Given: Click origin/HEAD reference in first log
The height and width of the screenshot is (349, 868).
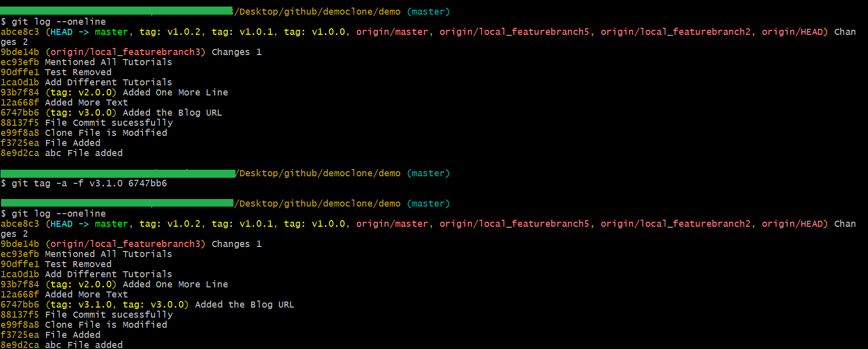Looking at the screenshot, I should [x=793, y=32].
